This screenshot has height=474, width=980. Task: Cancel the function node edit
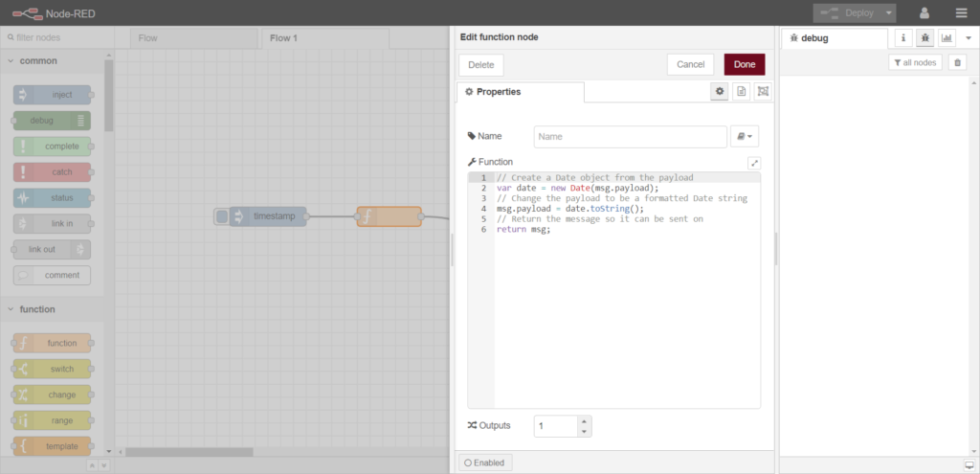[x=691, y=65]
